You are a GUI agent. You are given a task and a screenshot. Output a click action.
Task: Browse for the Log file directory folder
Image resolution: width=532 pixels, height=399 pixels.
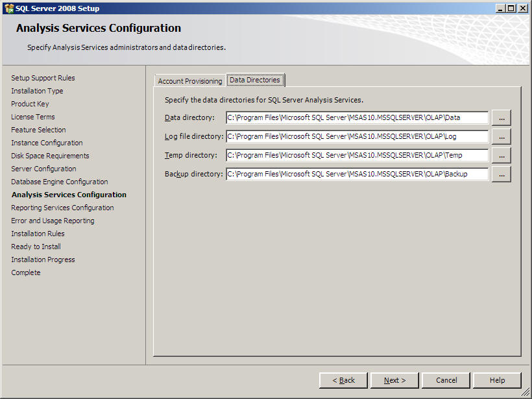pyautogui.click(x=502, y=136)
